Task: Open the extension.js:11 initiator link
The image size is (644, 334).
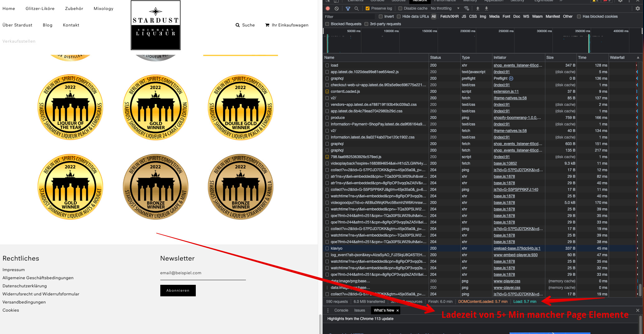Action: [506, 92]
